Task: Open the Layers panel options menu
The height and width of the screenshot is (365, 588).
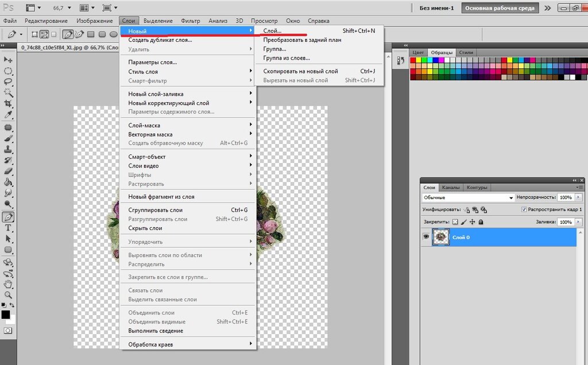Action: tap(579, 187)
